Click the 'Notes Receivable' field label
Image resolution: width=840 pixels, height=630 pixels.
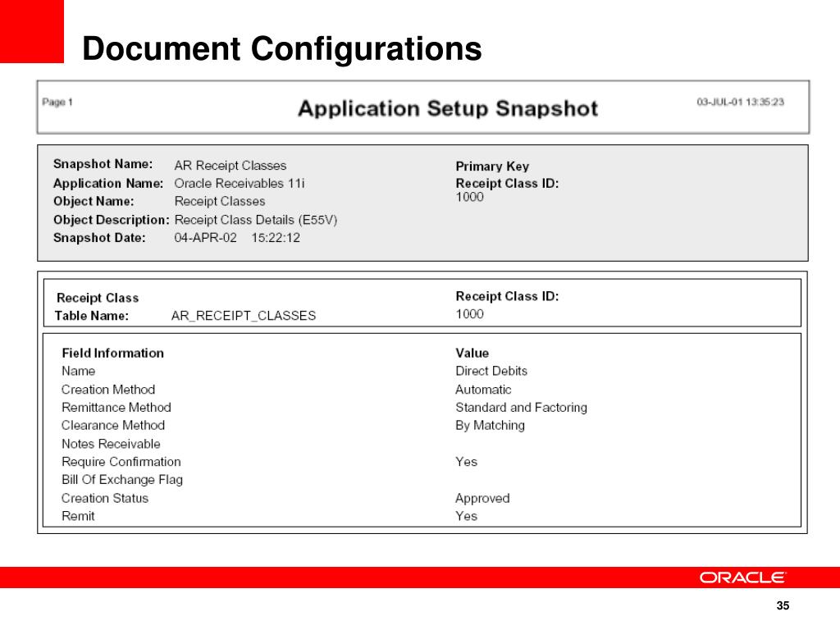(111, 444)
